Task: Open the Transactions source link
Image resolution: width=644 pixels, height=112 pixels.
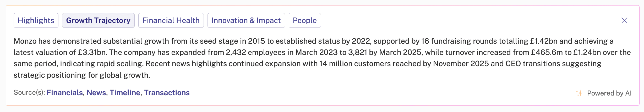Action: [167, 93]
